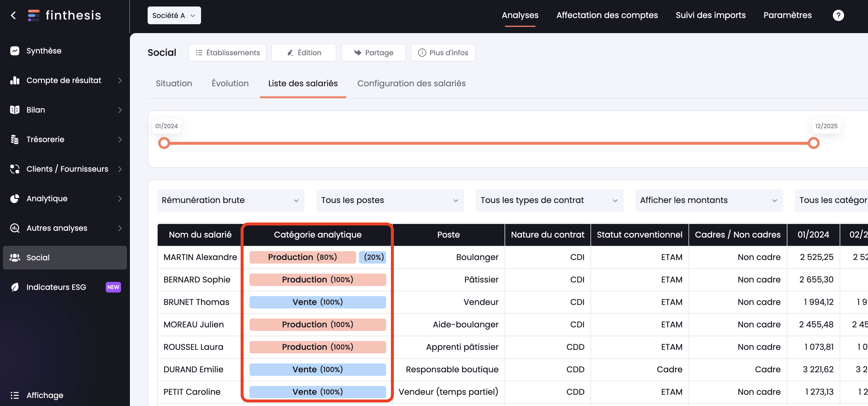Click the Compte de résultat bar icon
Image resolution: width=868 pixels, height=406 pixels.
[15, 80]
